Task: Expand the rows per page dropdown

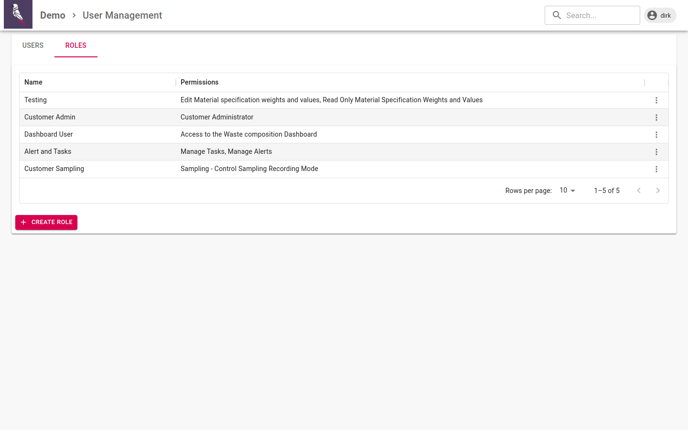Action: click(x=567, y=190)
